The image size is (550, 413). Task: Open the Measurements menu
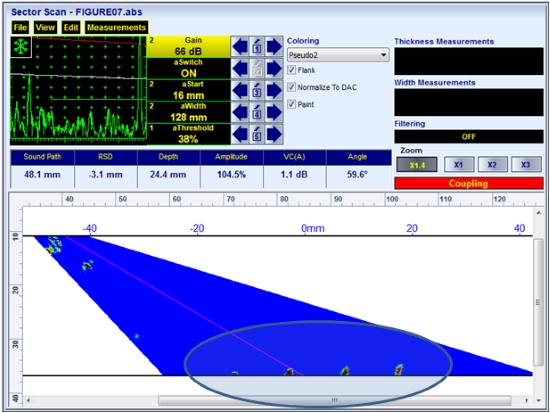pos(116,27)
